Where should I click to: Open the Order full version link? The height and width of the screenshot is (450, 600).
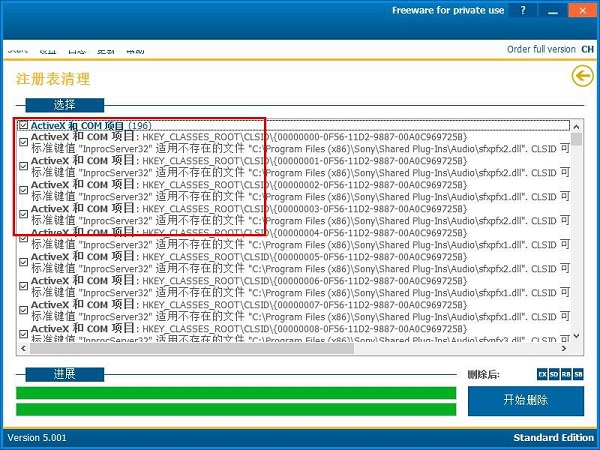click(x=541, y=49)
